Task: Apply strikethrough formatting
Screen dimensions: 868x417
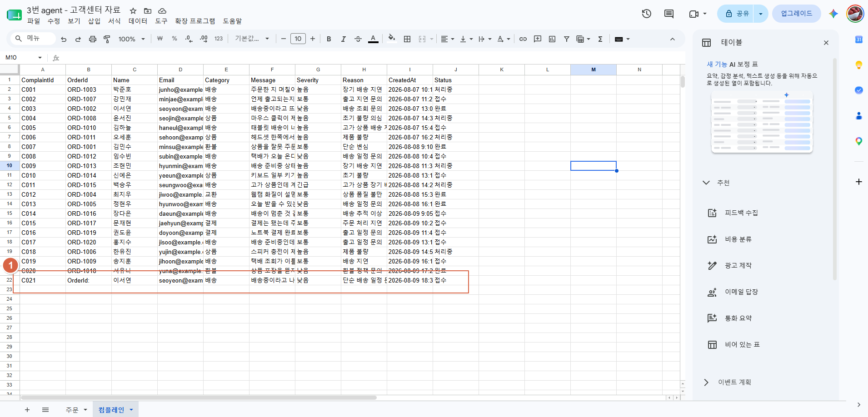Action: [x=358, y=39]
